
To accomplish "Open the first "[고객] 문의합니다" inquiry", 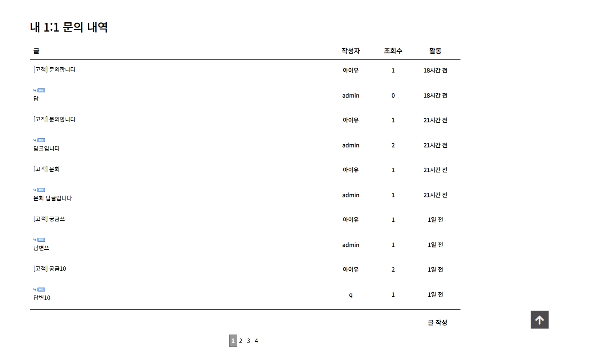I will (54, 69).
